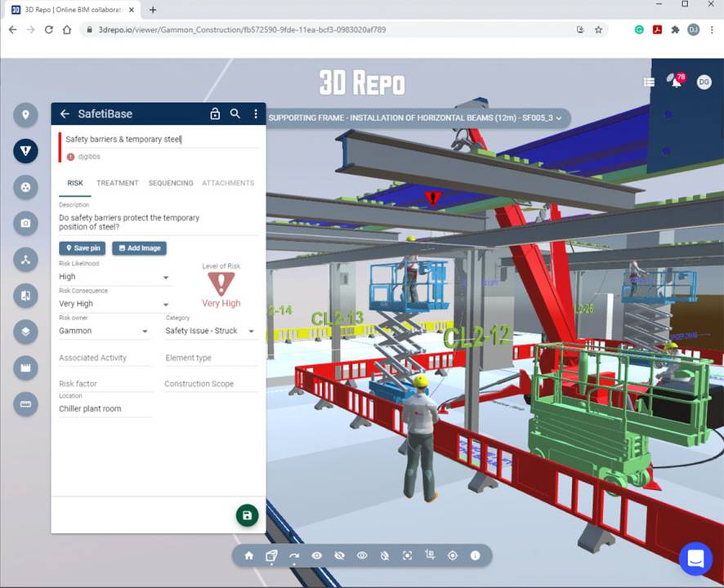Click the Add Image button
The height and width of the screenshot is (588, 724).
[x=139, y=248]
